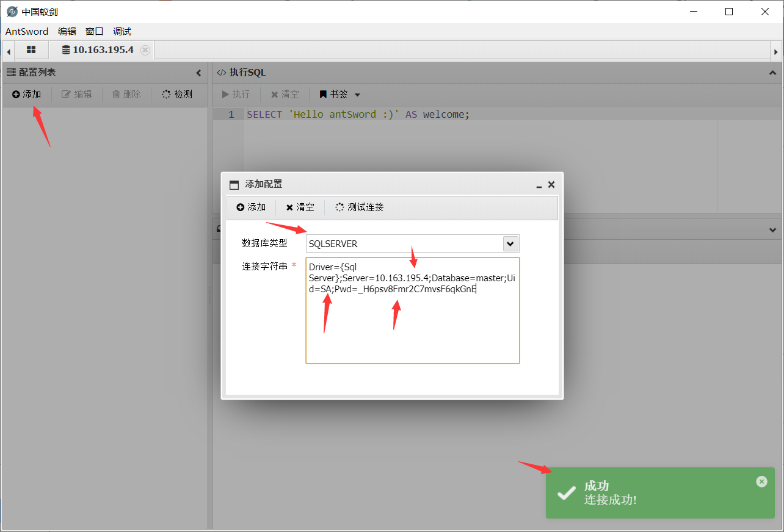Screen dimensions: 784x532
Task: Click 测试连接 to test connection
Action: point(360,207)
